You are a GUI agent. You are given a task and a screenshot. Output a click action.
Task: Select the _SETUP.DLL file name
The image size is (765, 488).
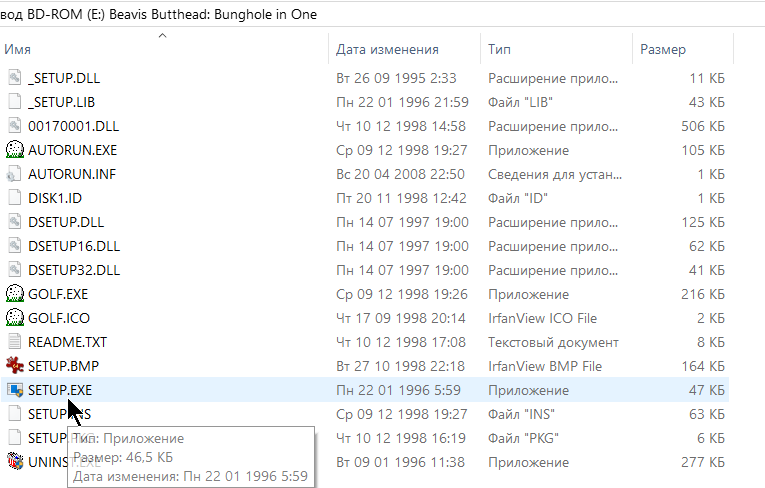64,78
